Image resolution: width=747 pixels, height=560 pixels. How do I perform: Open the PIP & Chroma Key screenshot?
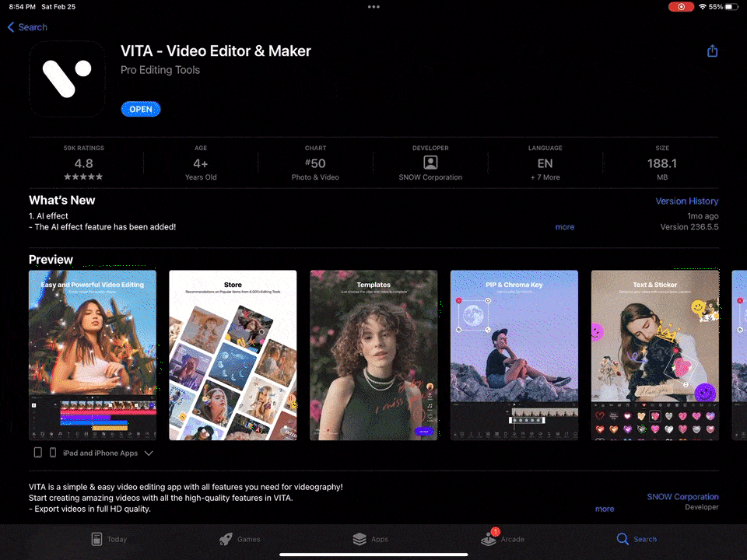pyautogui.click(x=514, y=355)
